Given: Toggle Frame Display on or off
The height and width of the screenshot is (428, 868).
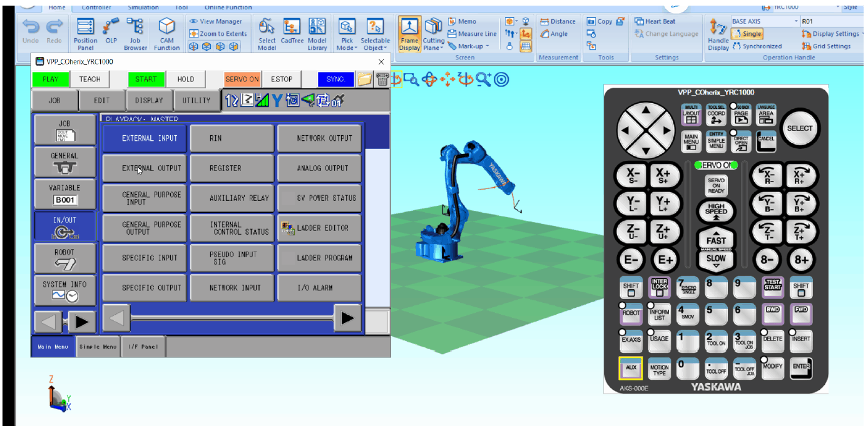Looking at the screenshot, I should (410, 34).
